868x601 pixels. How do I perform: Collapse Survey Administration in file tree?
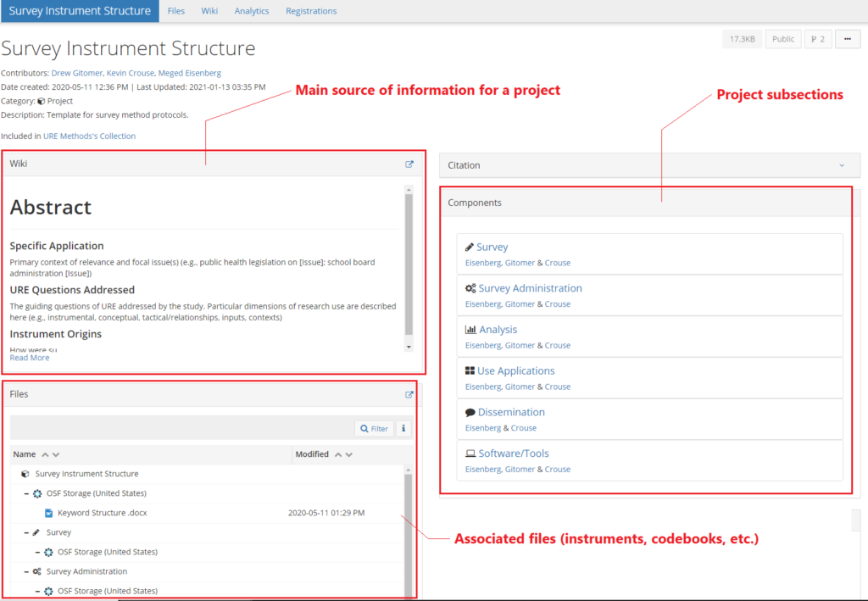click(x=26, y=571)
